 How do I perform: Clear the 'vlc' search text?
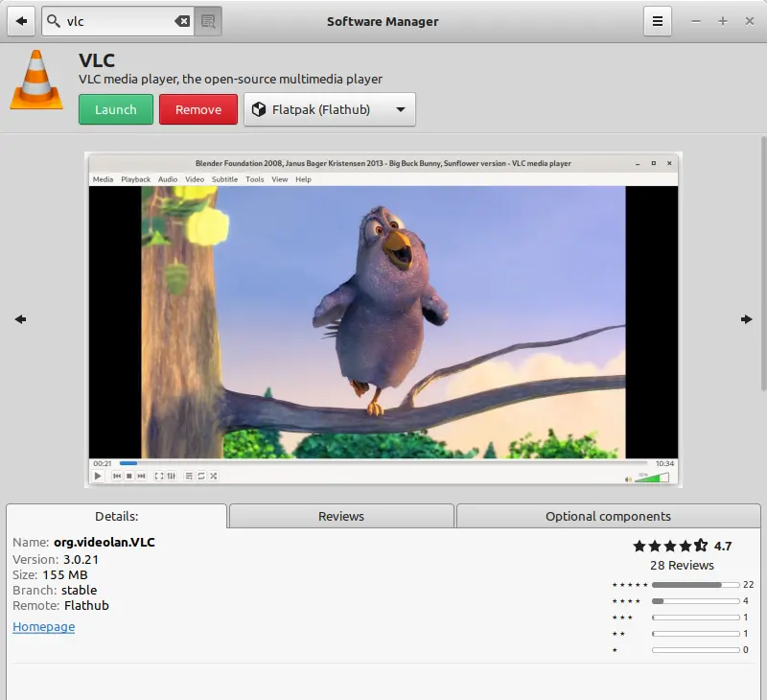point(182,21)
